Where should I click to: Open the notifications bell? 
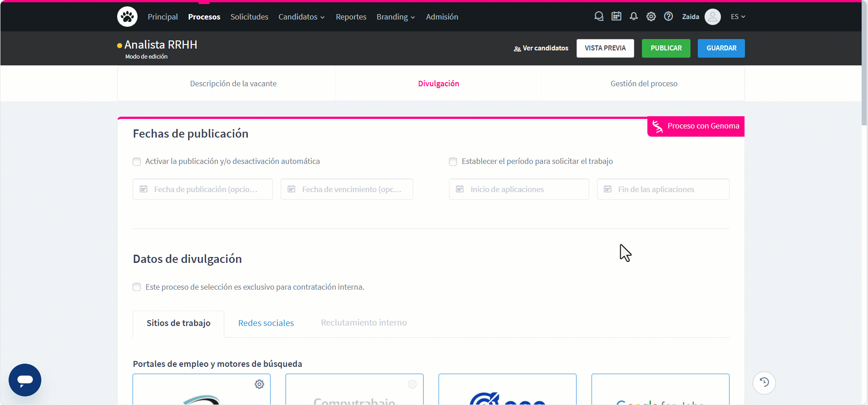click(x=634, y=16)
